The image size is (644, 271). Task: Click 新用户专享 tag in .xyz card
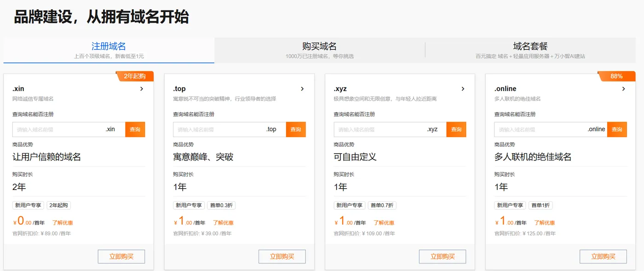tap(350, 205)
